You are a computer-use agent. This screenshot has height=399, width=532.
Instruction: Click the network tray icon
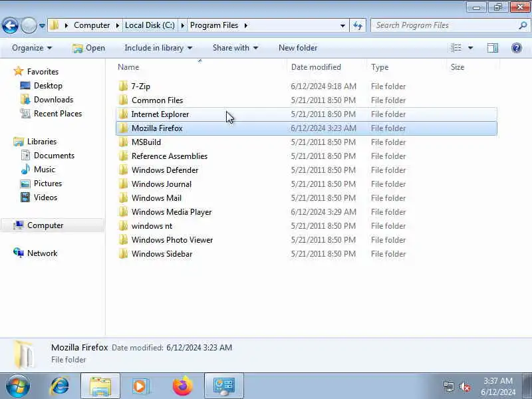click(x=449, y=386)
